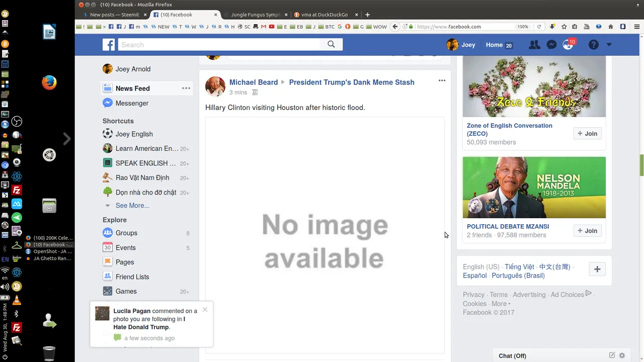The width and height of the screenshot is (644, 362).
Task: Bookmark this page star icon
Action: pyautogui.click(x=564, y=27)
